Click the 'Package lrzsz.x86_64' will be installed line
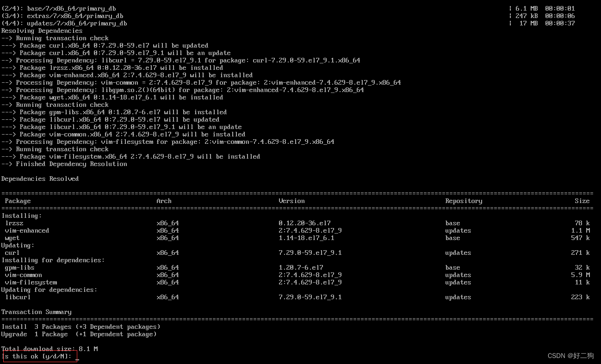The image size is (601, 364). point(112,68)
